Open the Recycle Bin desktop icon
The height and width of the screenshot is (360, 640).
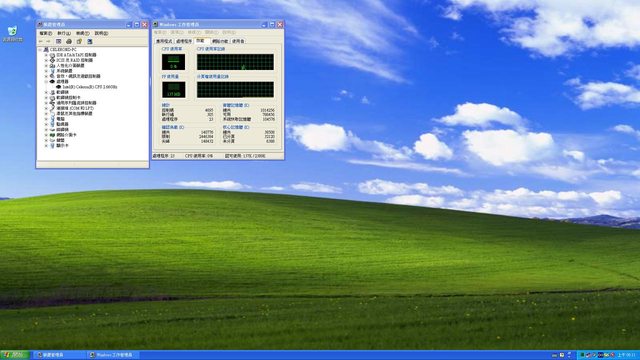tap(13, 34)
